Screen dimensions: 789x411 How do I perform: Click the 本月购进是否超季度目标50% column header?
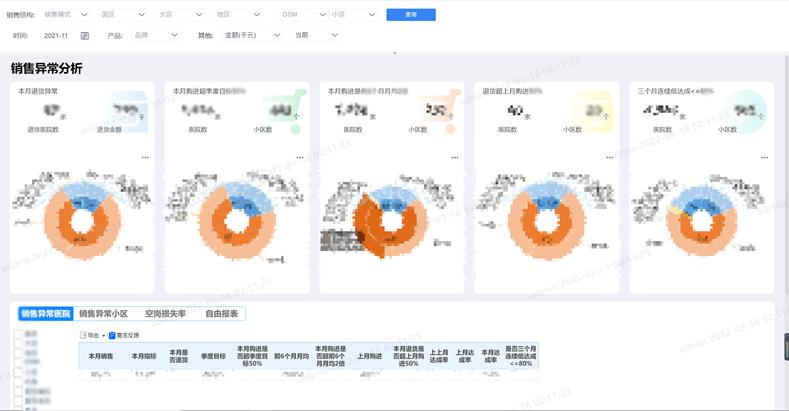tap(252, 356)
